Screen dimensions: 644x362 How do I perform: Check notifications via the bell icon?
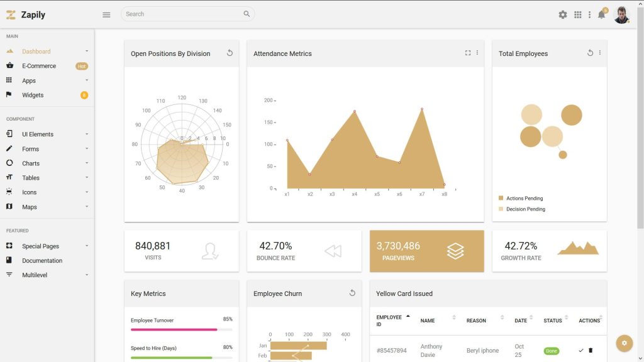601,14
